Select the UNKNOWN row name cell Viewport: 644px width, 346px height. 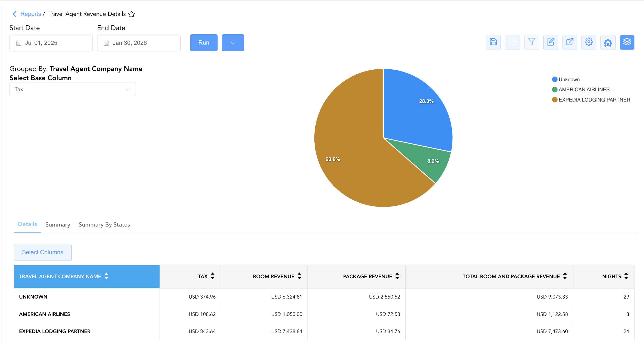click(87, 297)
